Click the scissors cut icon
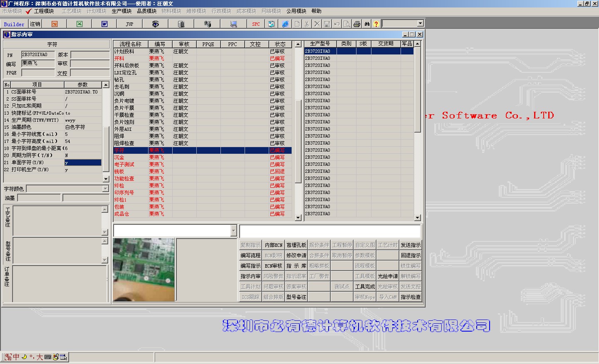 307,24
